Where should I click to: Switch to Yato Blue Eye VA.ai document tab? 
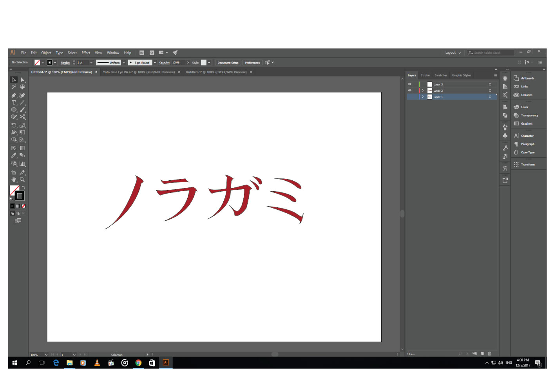pyautogui.click(x=139, y=72)
